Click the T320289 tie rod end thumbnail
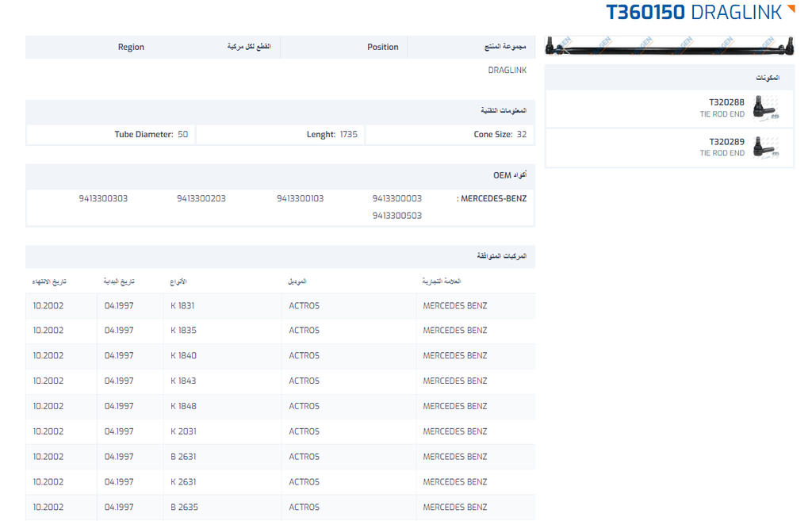The height and width of the screenshot is (521, 812). [x=766, y=147]
